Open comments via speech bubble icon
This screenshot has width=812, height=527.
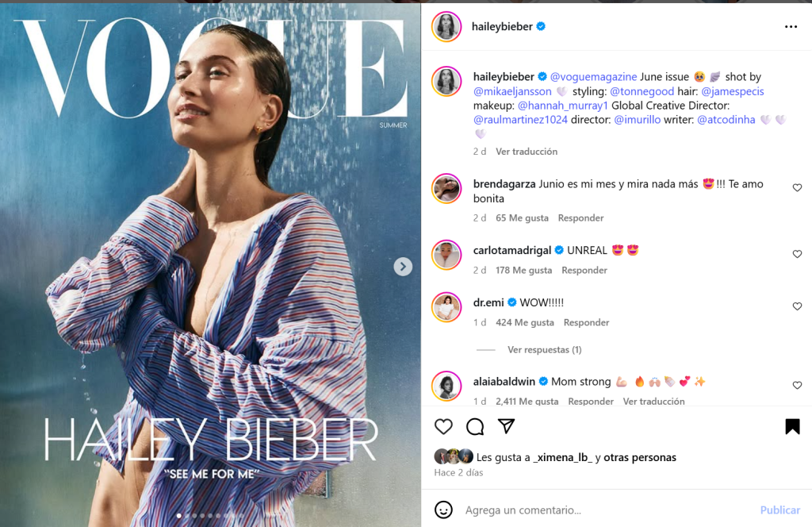coord(475,426)
